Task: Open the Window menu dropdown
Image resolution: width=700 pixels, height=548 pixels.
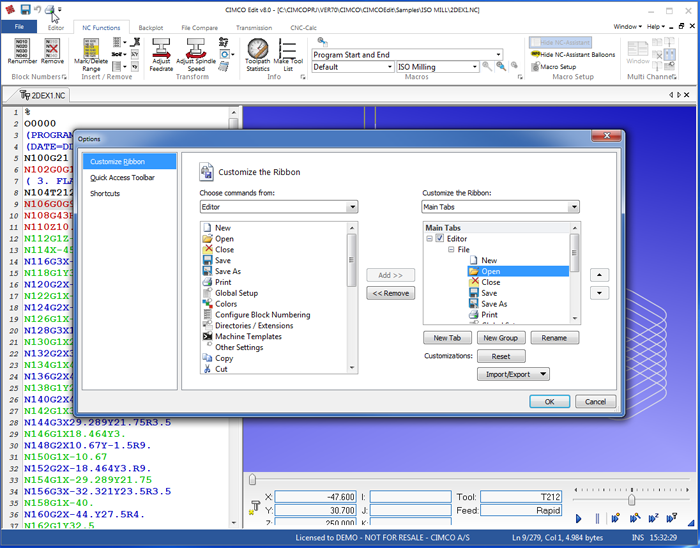Action: pyautogui.click(x=627, y=27)
